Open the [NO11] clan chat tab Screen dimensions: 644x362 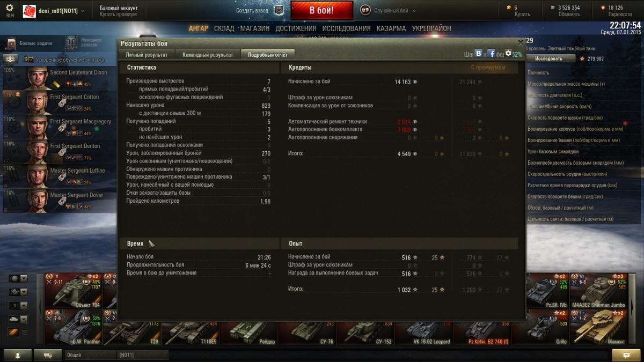click(x=143, y=355)
